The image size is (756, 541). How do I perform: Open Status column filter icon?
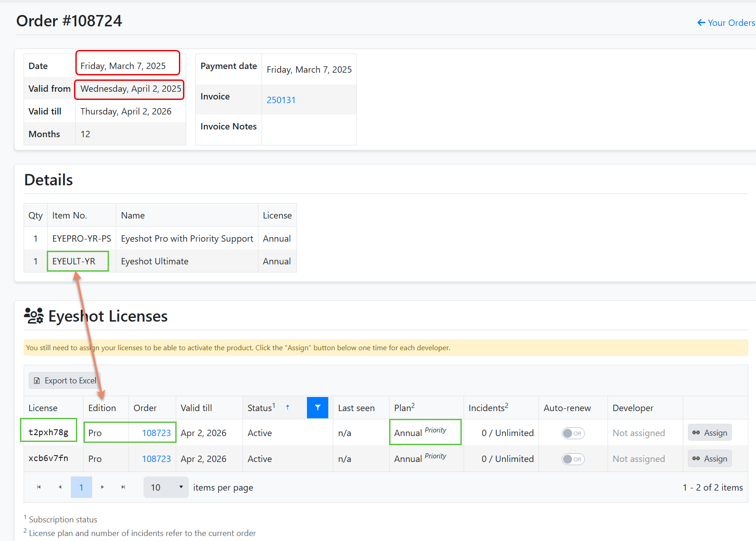pyautogui.click(x=317, y=407)
